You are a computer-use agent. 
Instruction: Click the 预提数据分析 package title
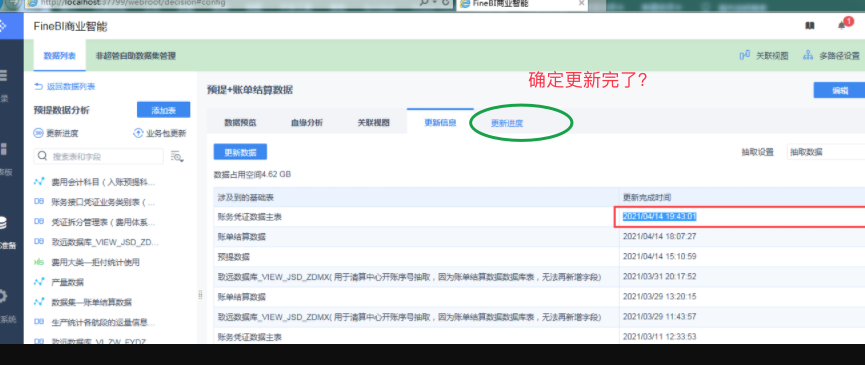(x=61, y=110)
